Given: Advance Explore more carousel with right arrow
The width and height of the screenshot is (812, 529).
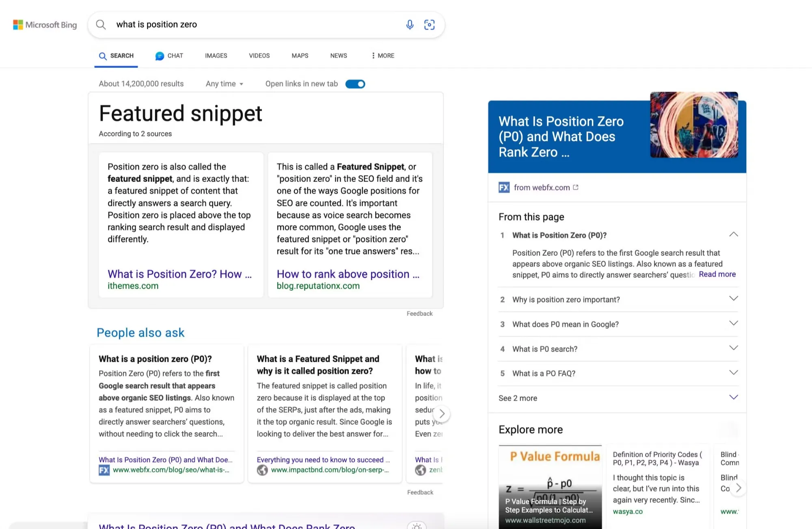Looking at the screenshot, I should (x=739, y=488).
